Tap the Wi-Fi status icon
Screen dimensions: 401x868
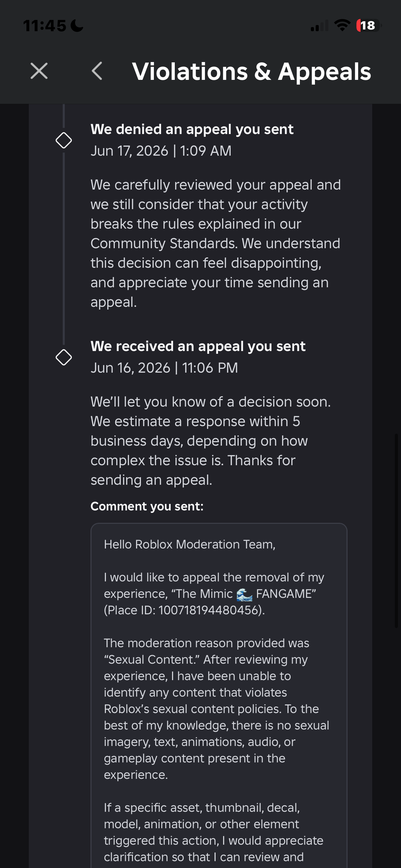click(342, 25)
